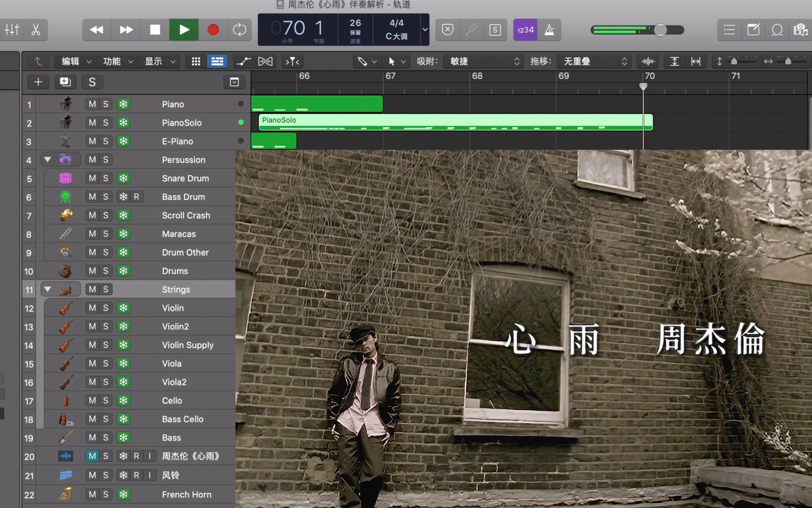Click the vertical auto zoom icon
The height and width of the screenshot is (508, 812).
pyautogui.click(x=674, y=61)
